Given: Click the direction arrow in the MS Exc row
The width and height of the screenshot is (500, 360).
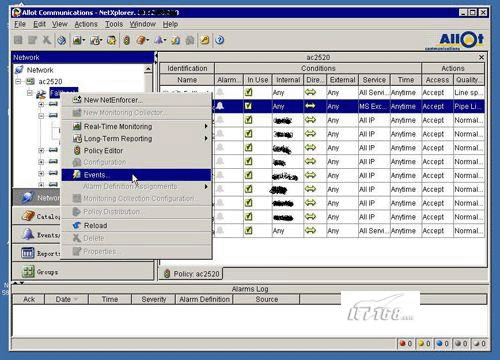Looking at the screenshot, I should tap(310, 106).
